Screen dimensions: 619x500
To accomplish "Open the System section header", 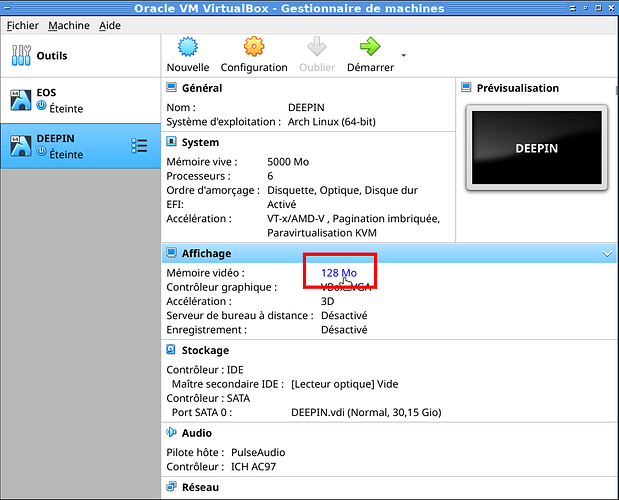I will [x=200, y=142].
